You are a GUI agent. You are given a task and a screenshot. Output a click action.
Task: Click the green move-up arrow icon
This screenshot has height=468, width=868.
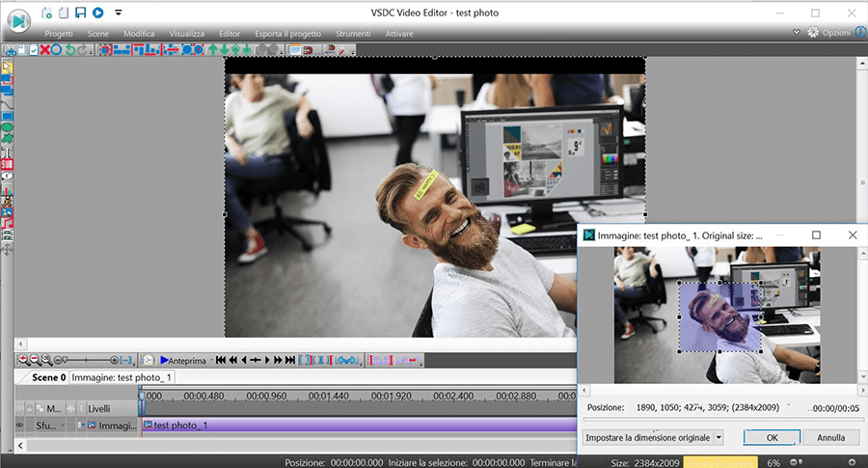click(x=212, y=50)
